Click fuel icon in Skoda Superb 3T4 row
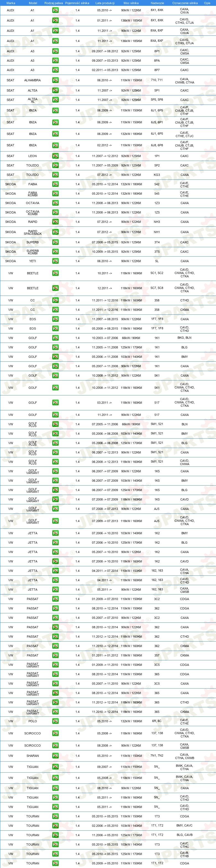 tap(55, 242)
